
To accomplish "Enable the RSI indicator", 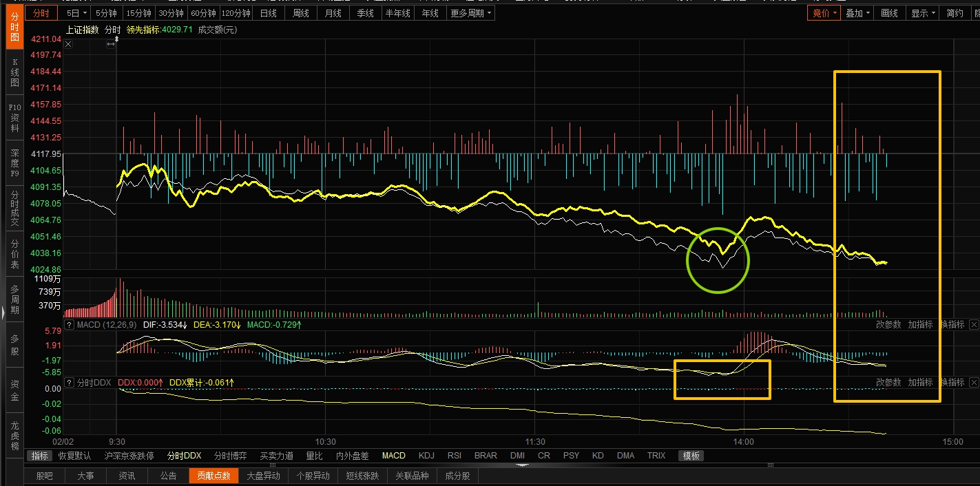I will click(x=455, y=456).
